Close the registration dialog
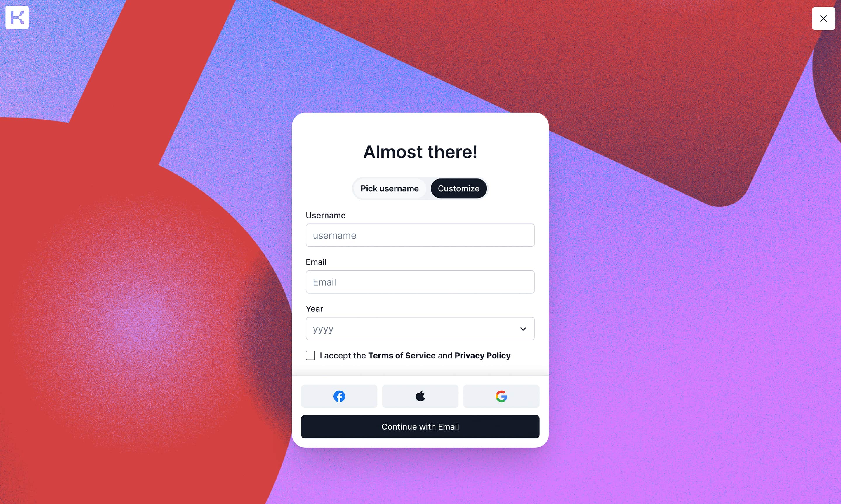 click(823, 18)
